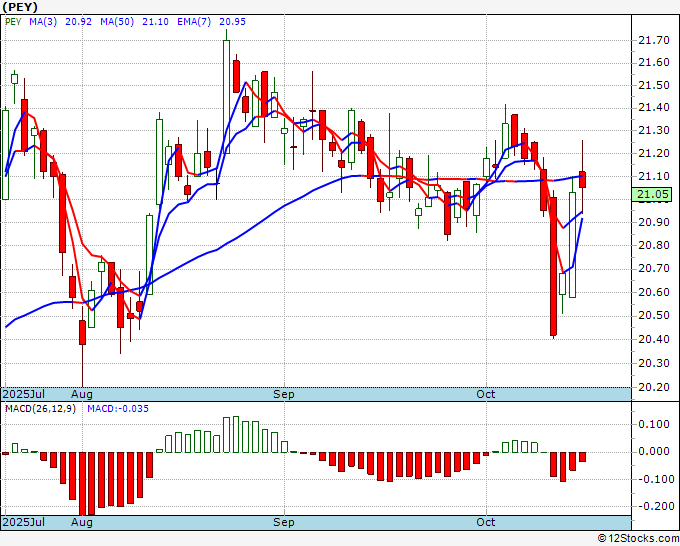Click the 21.40 price axis label
This screenshot has height=546, width=680.
654,107
